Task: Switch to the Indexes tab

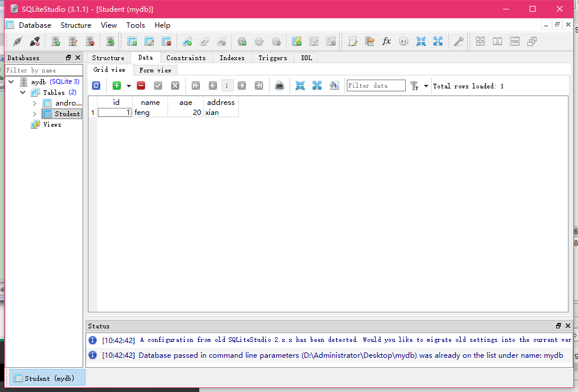Action: point(232,58)
